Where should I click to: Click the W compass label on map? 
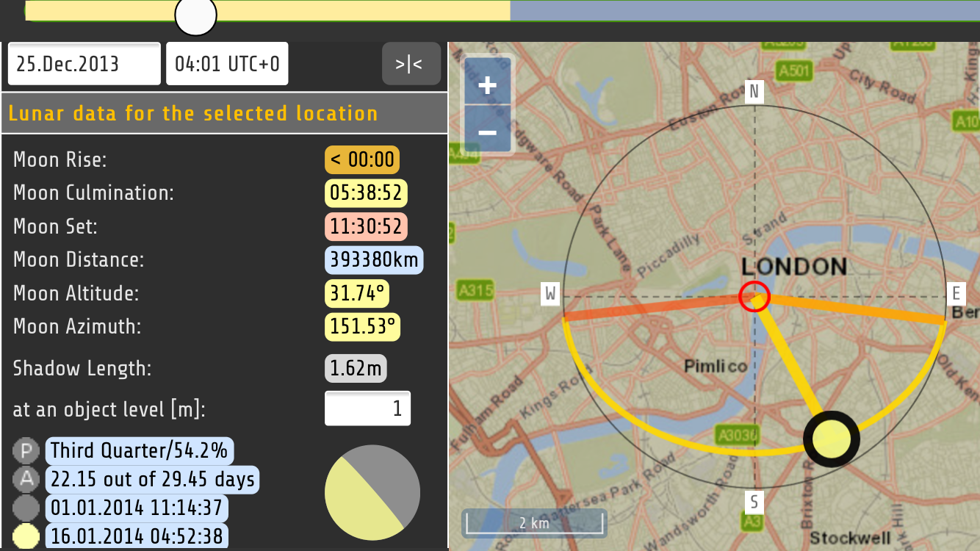(x=550, y=294)
